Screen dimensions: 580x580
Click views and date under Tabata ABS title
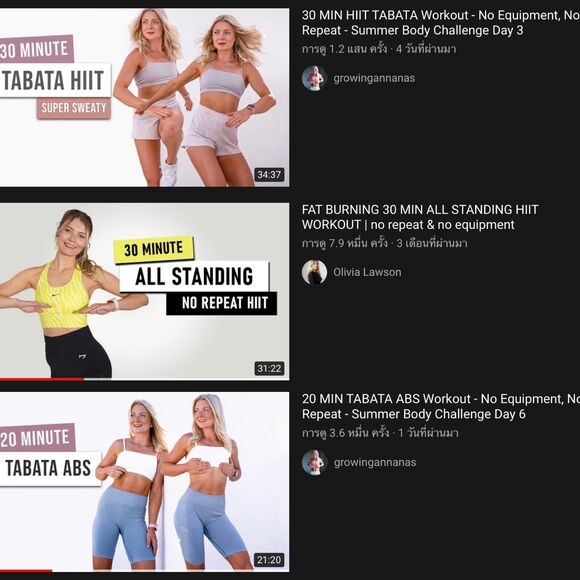click(380, 433)
